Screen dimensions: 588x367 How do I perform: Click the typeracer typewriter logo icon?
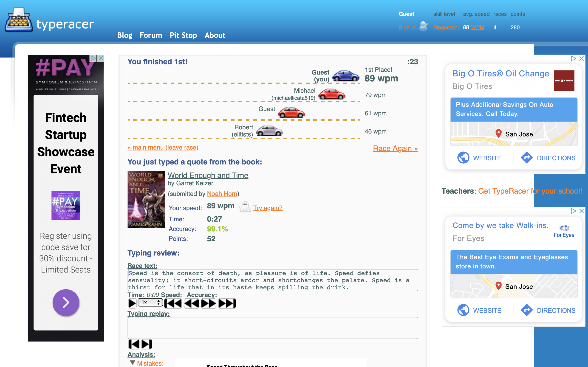pos(18,20)
